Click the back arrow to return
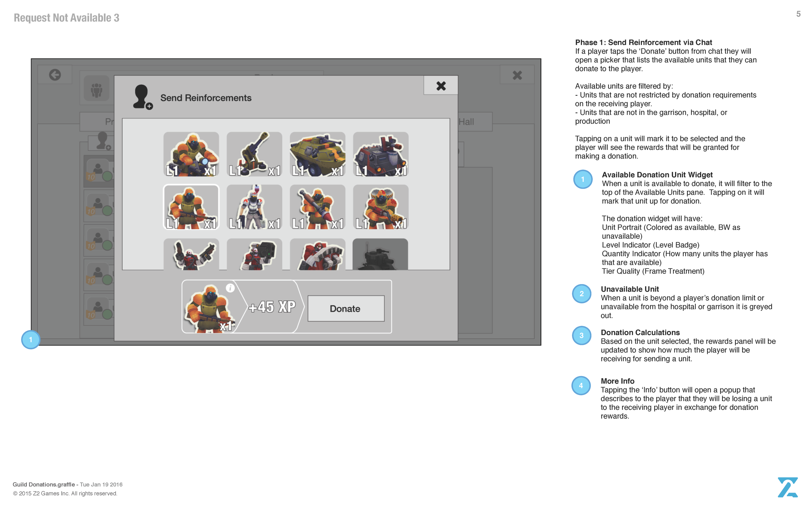812x507 pixels. point(55,74)
